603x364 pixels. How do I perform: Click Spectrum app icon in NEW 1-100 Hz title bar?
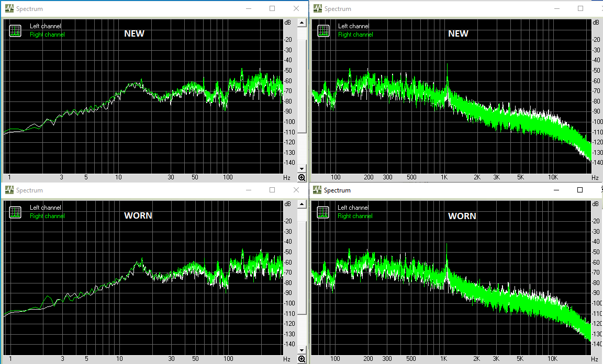click(x=9, y=8)
